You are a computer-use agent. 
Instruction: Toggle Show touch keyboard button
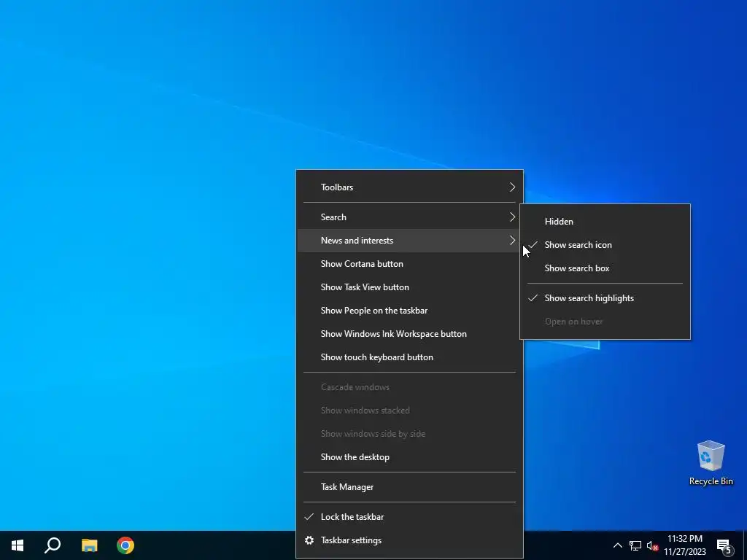(x=409, y=357)
